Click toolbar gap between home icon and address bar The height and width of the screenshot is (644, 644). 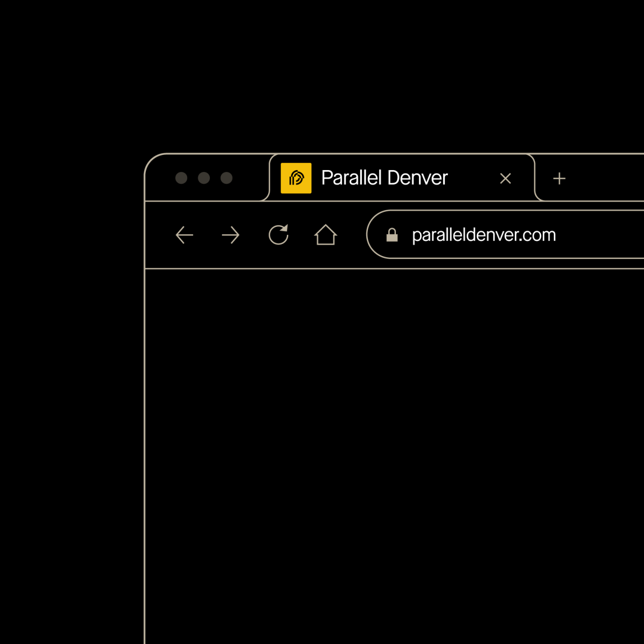pos(352,235)
